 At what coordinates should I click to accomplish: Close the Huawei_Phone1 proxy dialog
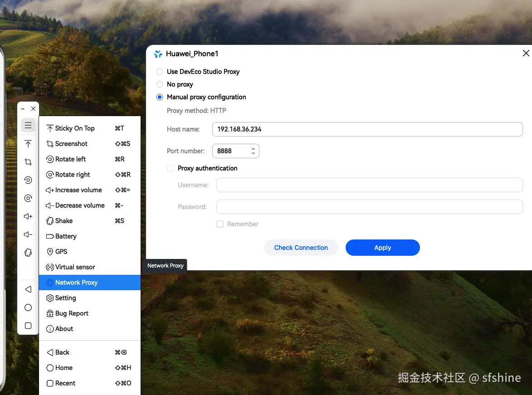pyautogui.click(x=526, y=53)
